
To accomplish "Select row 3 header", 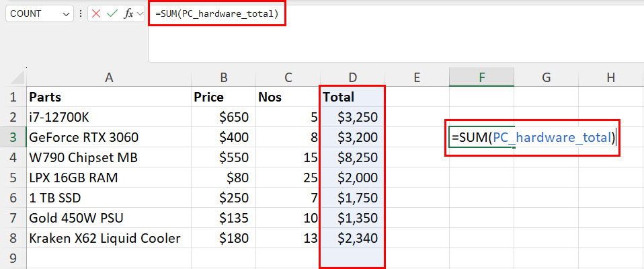I will 13,137.
